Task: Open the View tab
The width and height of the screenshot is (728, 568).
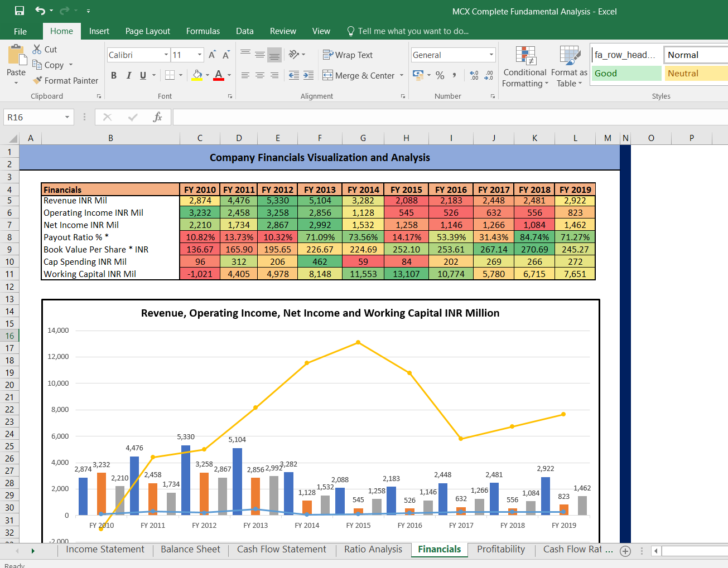Action: click(x=321, y=31)
